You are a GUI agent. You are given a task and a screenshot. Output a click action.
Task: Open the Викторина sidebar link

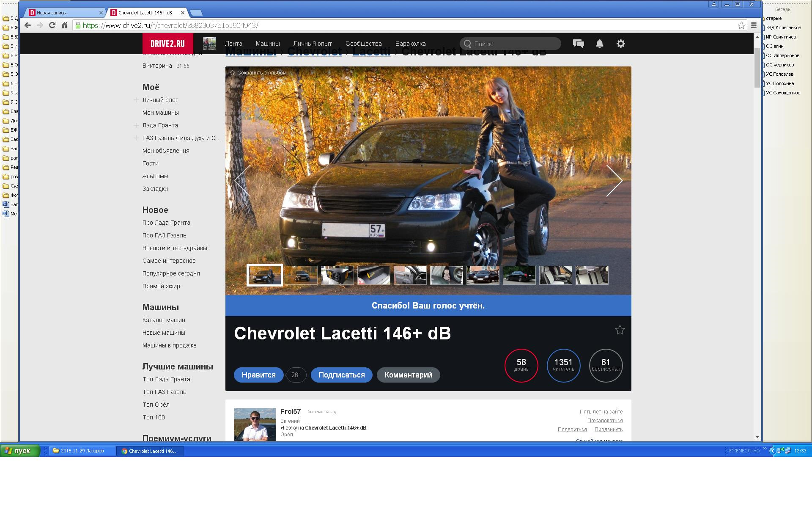157,66
